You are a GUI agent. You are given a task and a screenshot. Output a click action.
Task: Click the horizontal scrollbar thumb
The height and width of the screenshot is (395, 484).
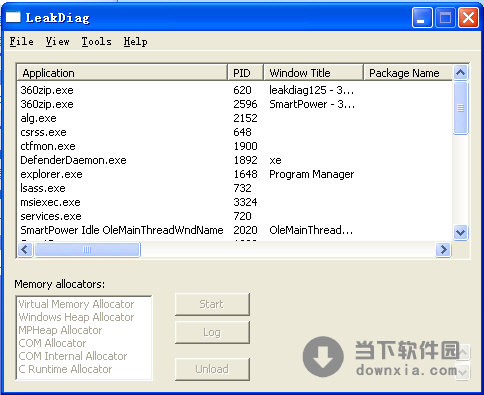point(87,250)
